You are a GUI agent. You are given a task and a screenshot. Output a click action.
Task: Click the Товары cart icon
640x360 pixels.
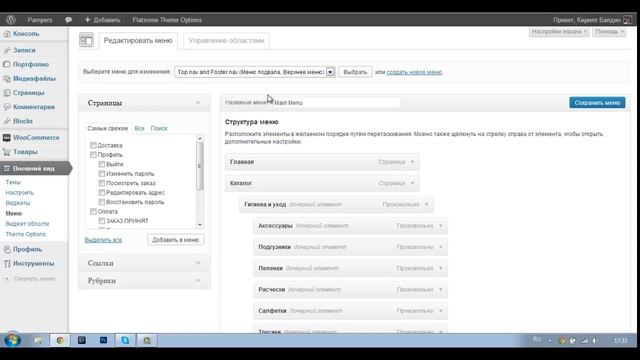coord(7,152)
